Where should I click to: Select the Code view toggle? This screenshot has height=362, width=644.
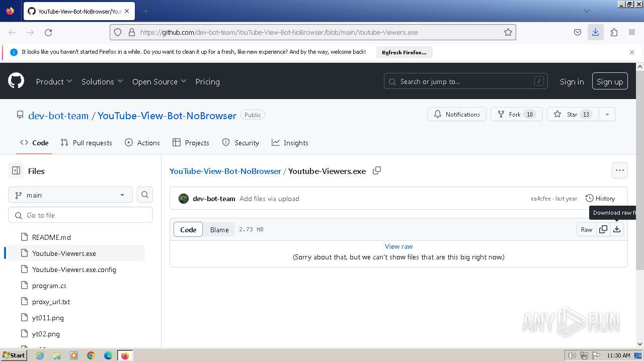click(188, 229)
